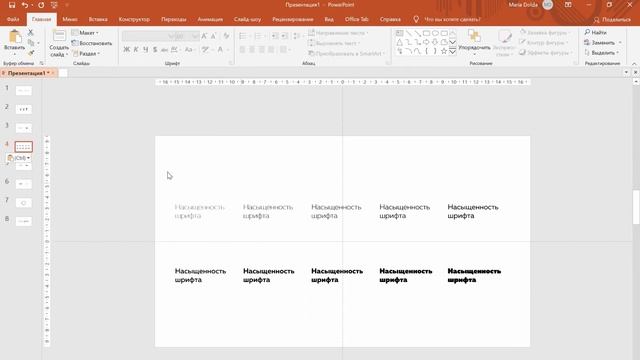Toggle center text alignment button

(252, 49)
